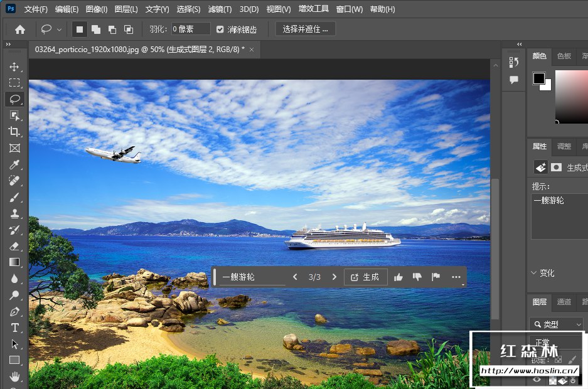Click the foreground color swatch
Screen dimensions: 588x389
539,78
